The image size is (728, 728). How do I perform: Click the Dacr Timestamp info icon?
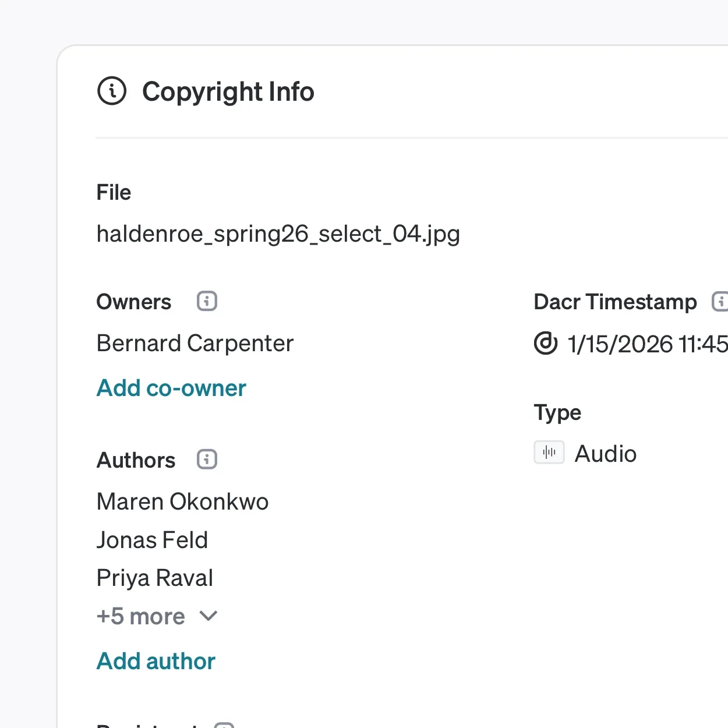pyautogui.click(x=721, y=301)
